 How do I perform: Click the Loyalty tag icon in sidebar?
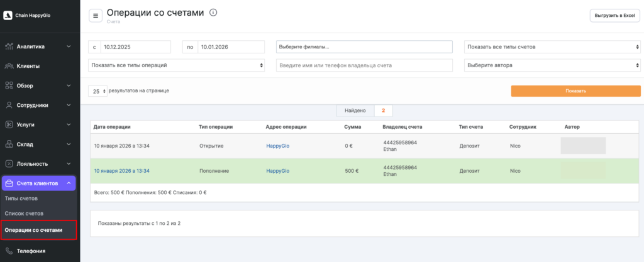9,163
